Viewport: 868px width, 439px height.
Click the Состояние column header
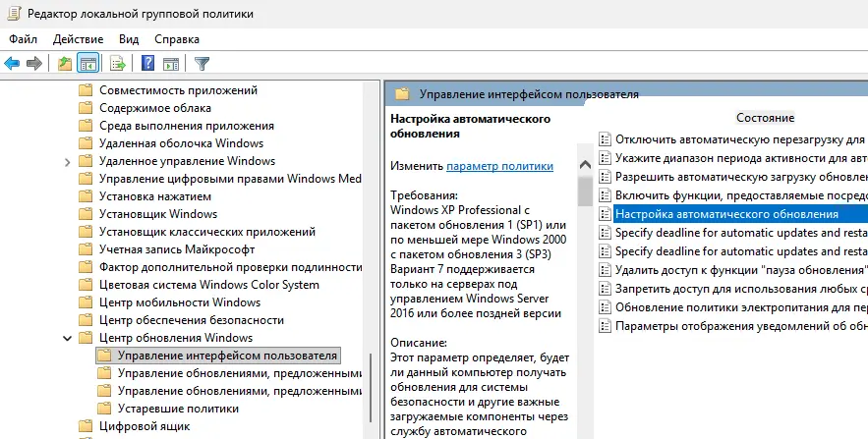(x=765, y=118)
